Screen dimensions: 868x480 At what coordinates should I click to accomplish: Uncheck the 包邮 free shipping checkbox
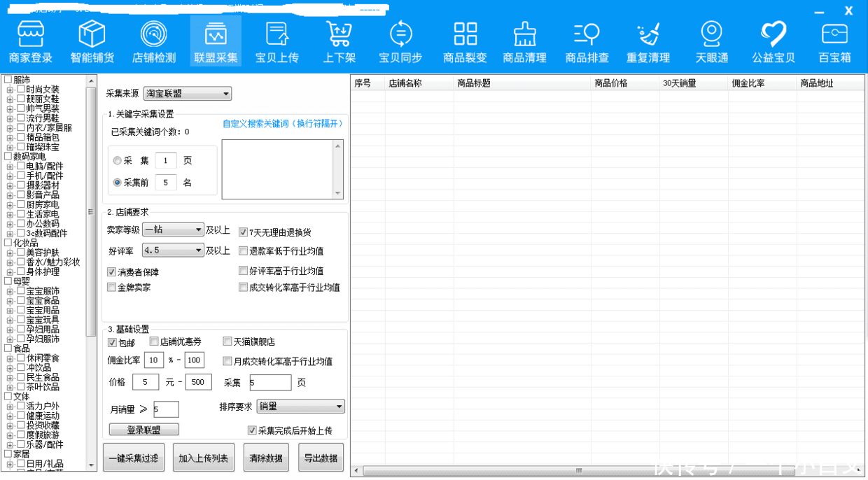click(112, 343)
